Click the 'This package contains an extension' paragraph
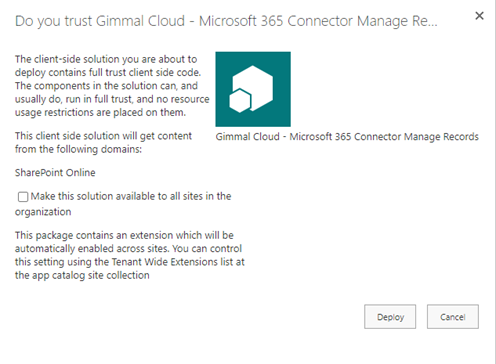The height and width of the screenshot is (364, 496). [130, 255]
